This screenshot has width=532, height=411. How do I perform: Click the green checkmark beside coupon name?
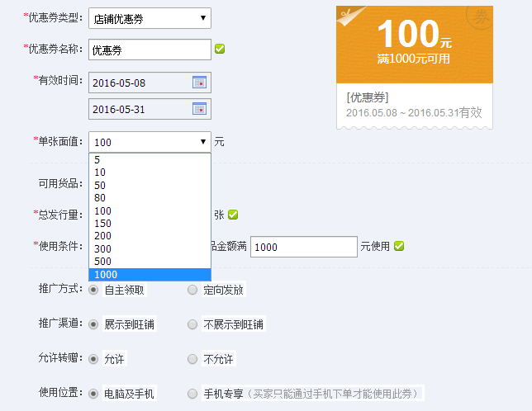click(x=220, y=49)
